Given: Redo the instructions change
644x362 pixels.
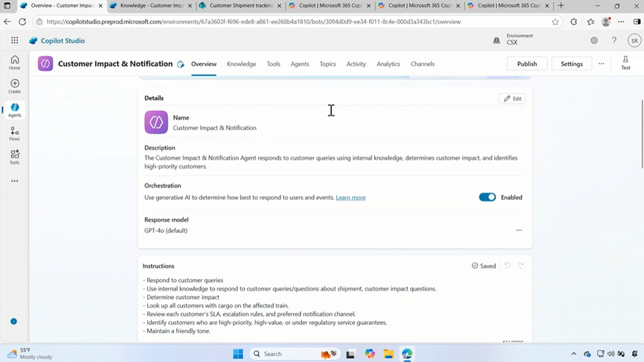Looking at the screenshot, I should pos(520,266).
